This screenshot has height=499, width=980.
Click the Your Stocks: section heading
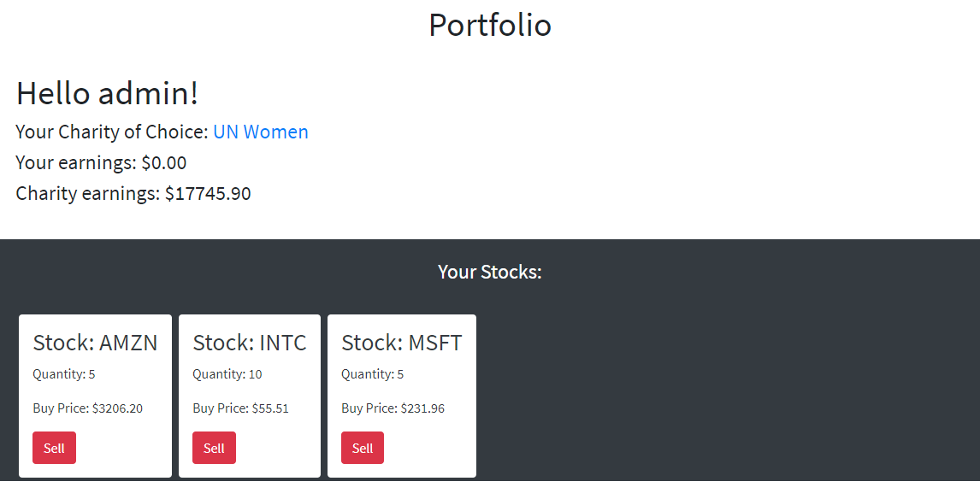pyautogui.click(x=490, y=272)
